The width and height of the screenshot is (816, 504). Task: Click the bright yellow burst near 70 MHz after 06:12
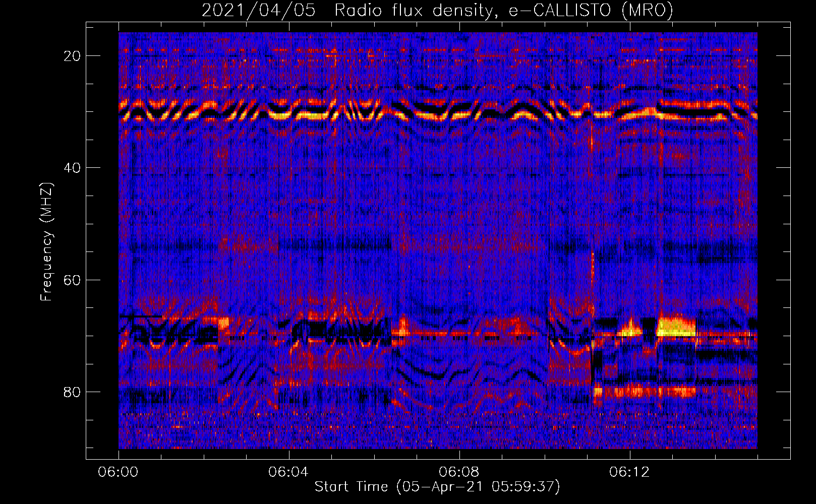pyautogui.click(x=676, y=327)
